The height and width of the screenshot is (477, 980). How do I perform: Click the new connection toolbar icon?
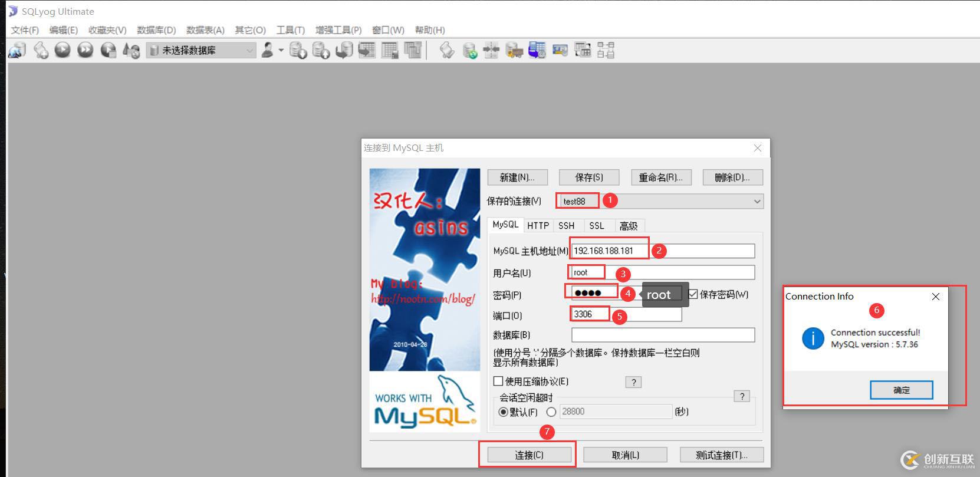(17, 51)
